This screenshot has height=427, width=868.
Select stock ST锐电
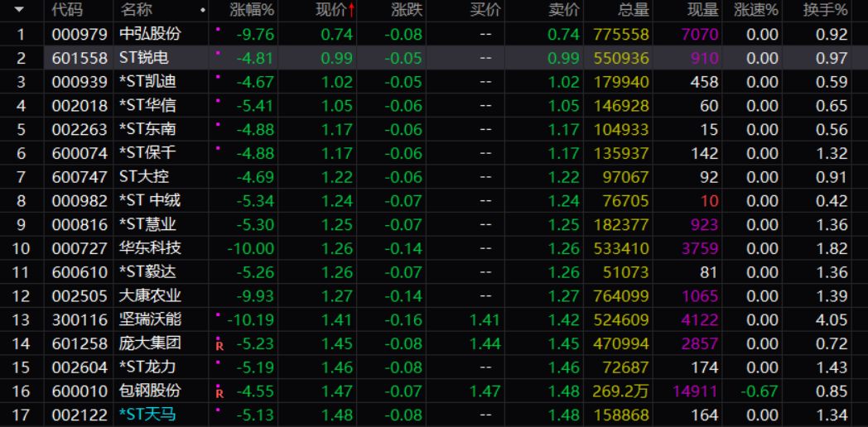(144, 58)
